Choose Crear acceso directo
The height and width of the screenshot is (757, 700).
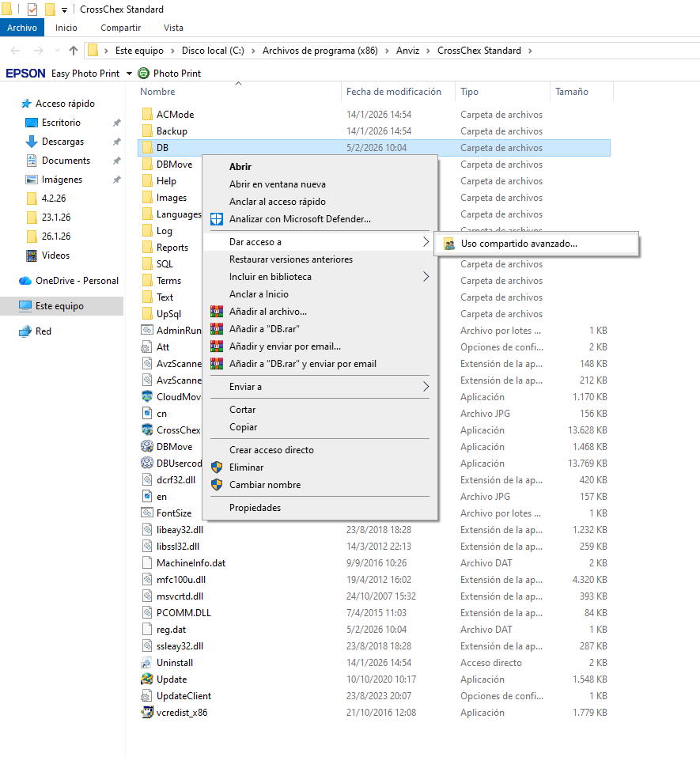[x=320, y=450]
